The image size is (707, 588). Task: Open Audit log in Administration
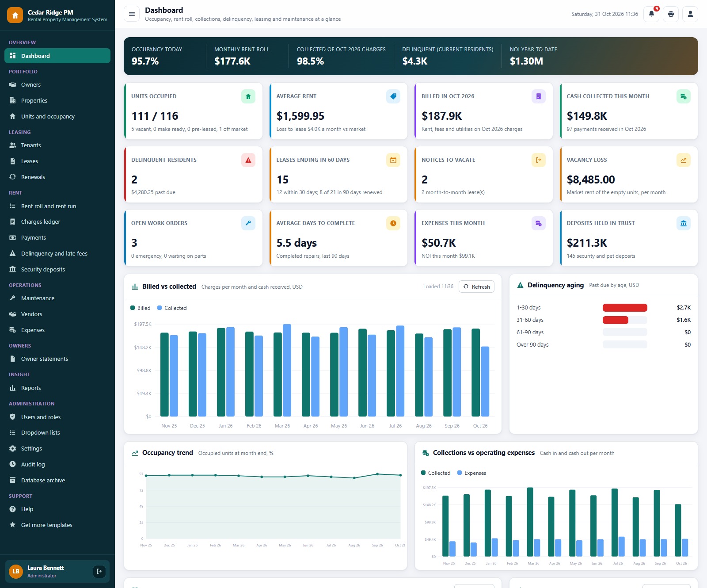(57, 465)
